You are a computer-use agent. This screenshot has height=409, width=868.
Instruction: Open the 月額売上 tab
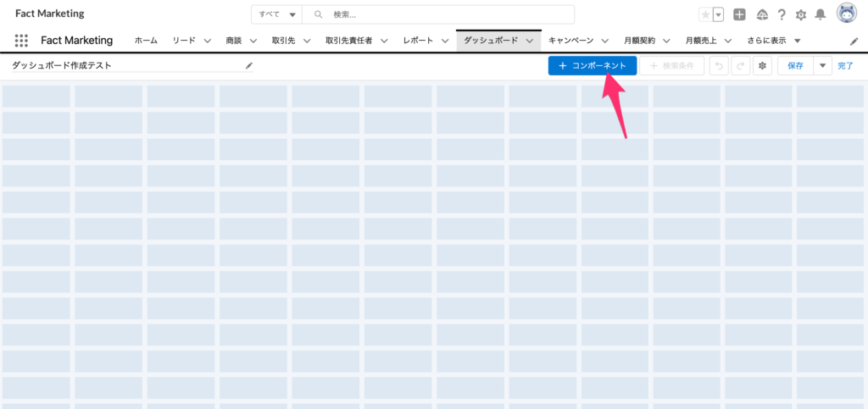[x=701, y=41]
